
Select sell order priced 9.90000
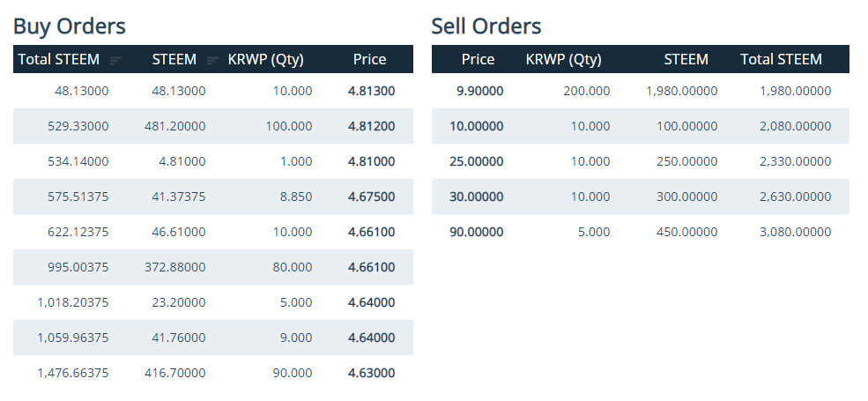coord(641,91)
